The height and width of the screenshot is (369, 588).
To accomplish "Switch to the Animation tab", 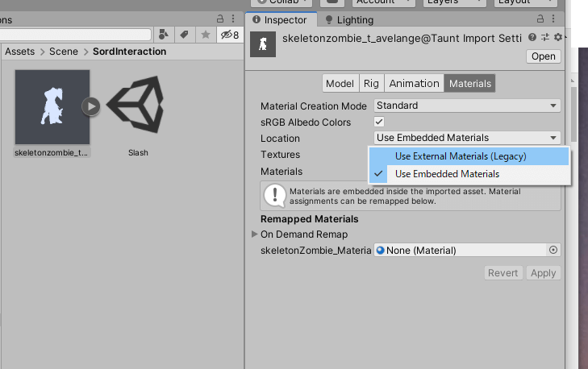I will (414, 83).
